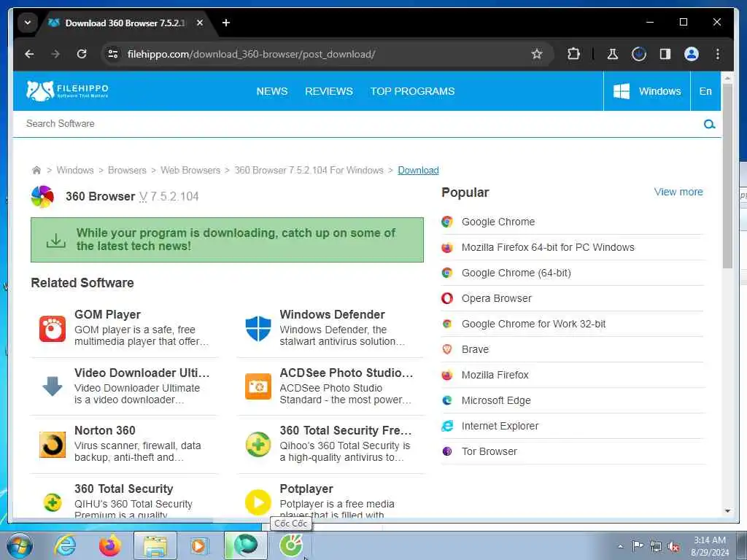Open the REVIEWS menu item
The width and height of the screenshot is (747, 560).
[329, 91]
